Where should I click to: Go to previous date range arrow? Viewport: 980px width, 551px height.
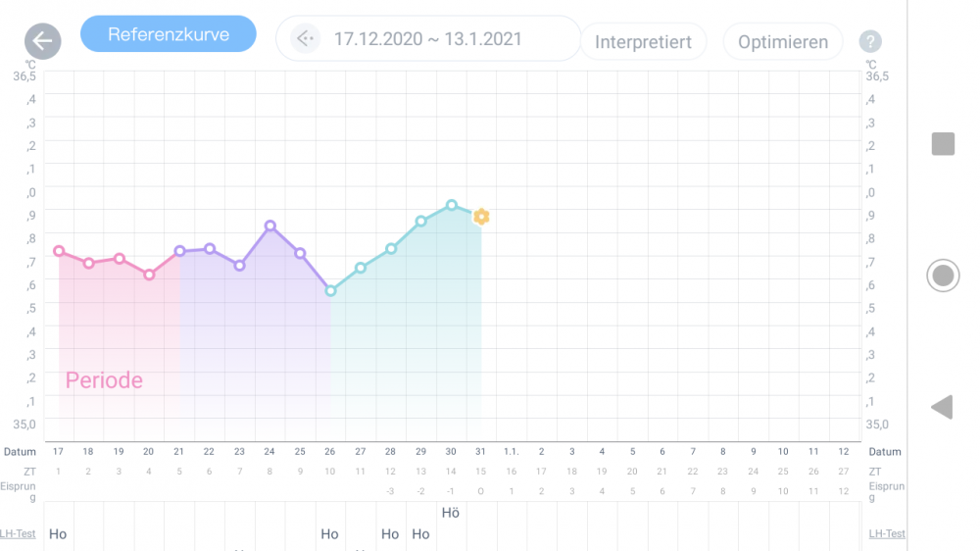(305, 39)
